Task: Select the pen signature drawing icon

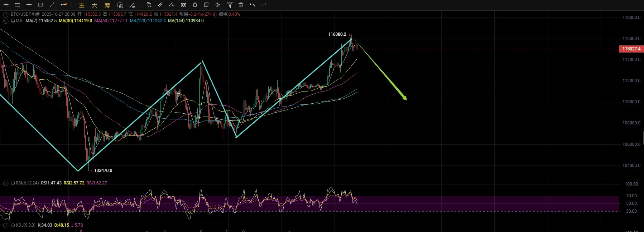Action: point(172,5)
